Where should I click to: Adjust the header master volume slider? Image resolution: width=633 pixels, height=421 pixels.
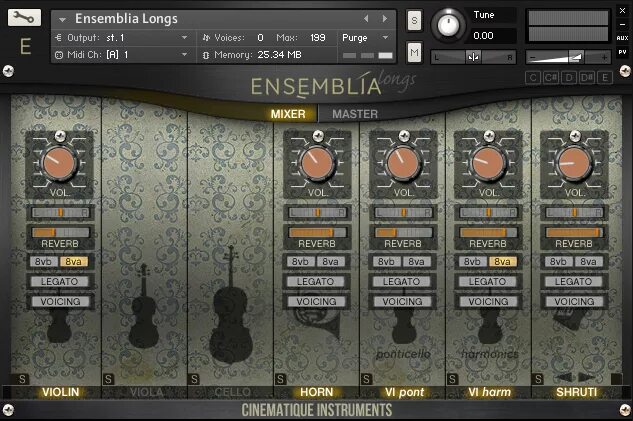[568, 57]
